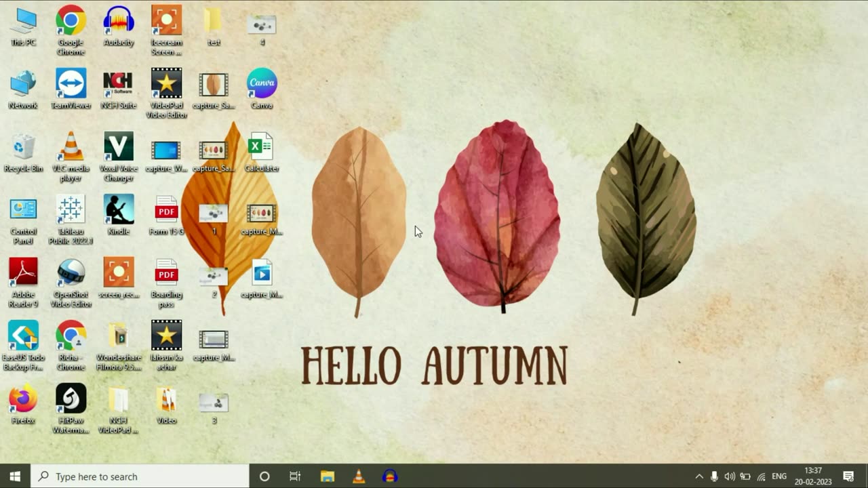Select the HitPaw Watermark shortcut

pyautogui.click(x=71, y=409)
